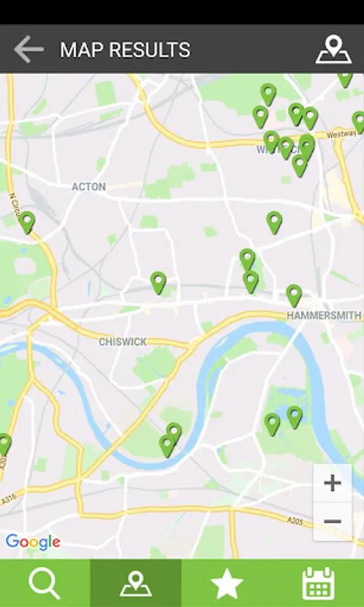
Task: Tap the green pin north of Chiswick
Action: (158, 283)
